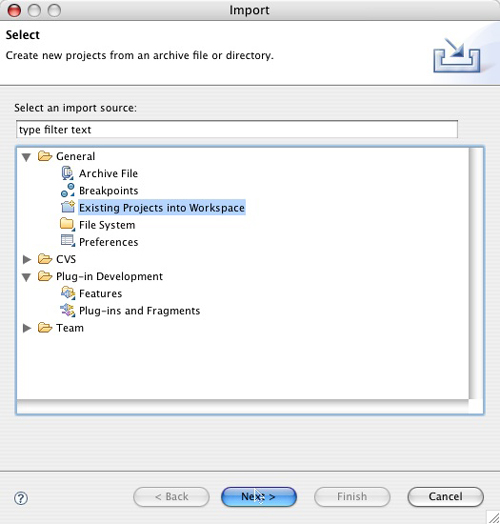Click the import source list scrollbar
Viewport: 500px width, 524px height.
click(x=476, y=273)
